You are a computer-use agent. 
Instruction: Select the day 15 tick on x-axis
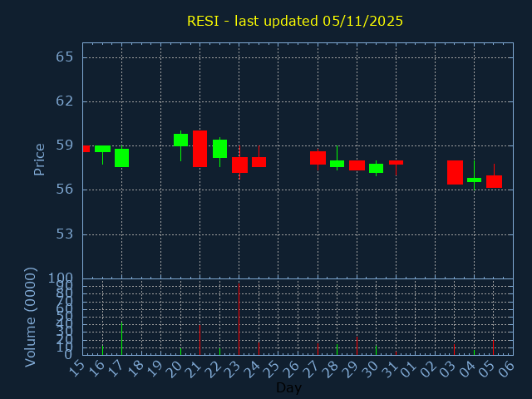(x=77, y=368)
